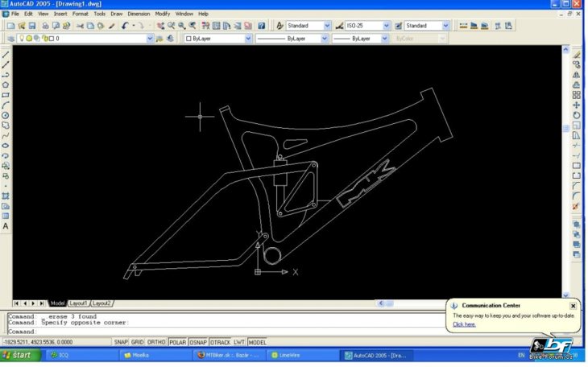
Task: Open the File menu
Action: (x=15, y=14)
